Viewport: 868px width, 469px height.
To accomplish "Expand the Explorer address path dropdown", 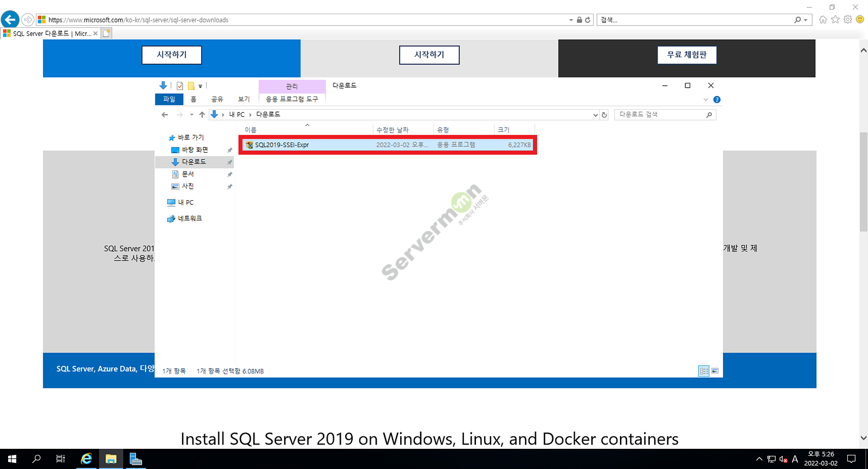I will (x=595, y=115).
